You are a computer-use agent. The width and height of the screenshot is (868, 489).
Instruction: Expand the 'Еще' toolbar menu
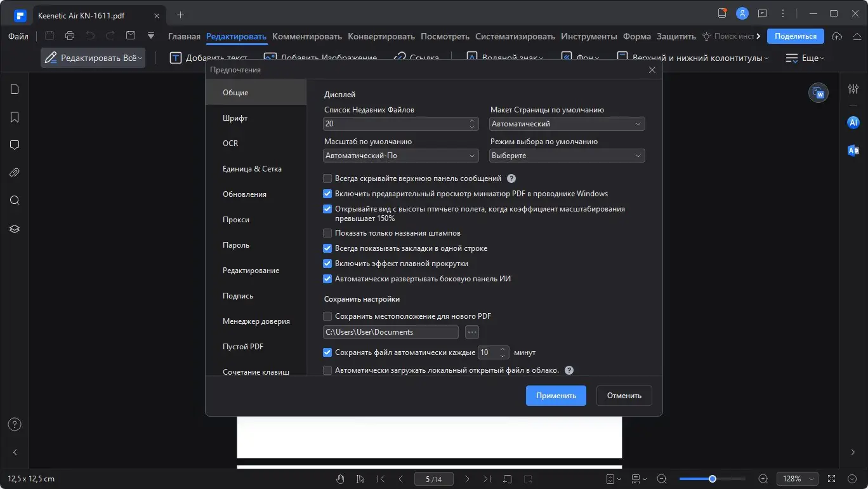coord(805,58)
